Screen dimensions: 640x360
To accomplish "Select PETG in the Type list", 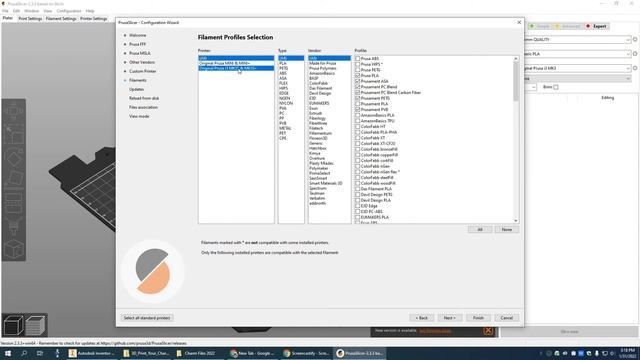I will click(291, 68).
